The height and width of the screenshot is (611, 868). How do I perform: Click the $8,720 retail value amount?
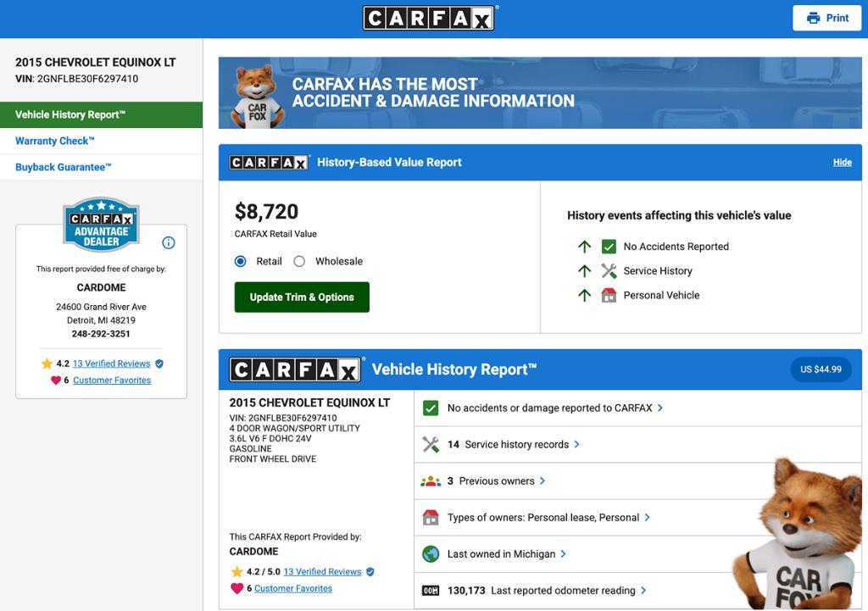point(266,211)
